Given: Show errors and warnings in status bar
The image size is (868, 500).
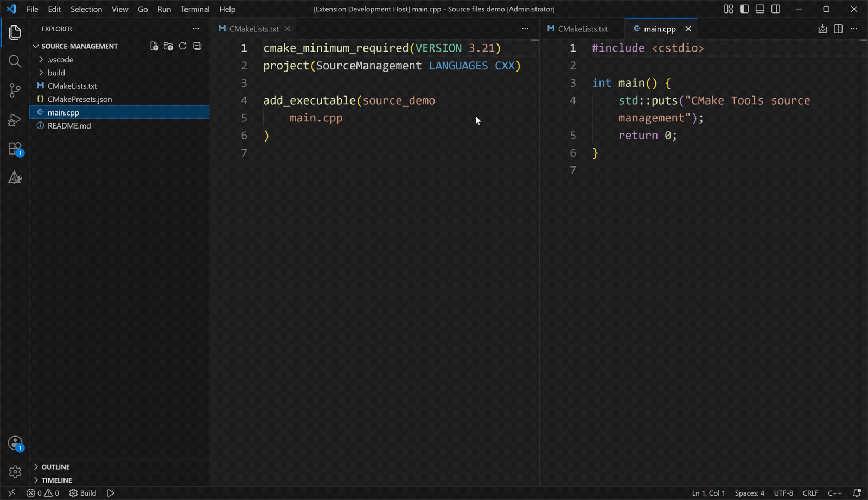Looking at the screenshot, I should click(43, 493).
